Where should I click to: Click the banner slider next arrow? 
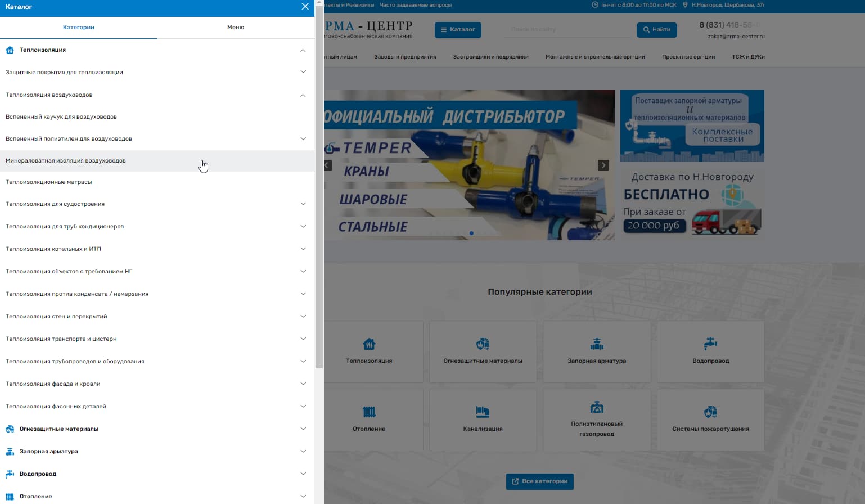(x=603, y=165)
